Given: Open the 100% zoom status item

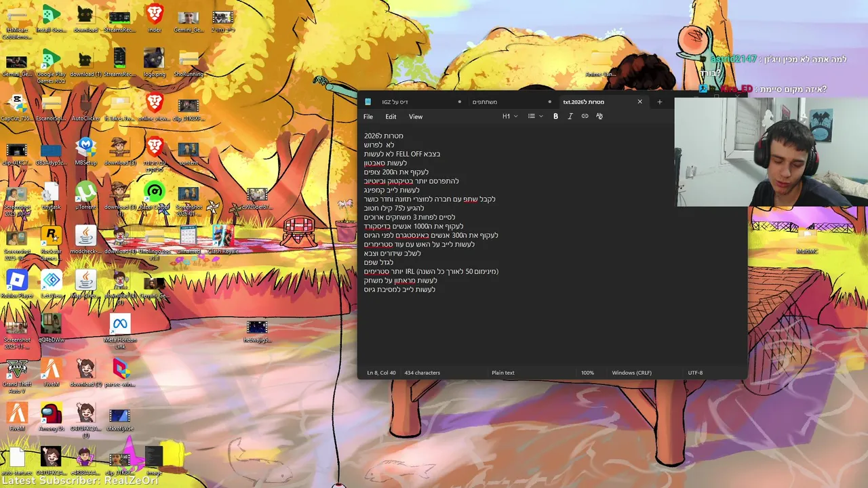Looking at the screenshot, I should (587, 373).
